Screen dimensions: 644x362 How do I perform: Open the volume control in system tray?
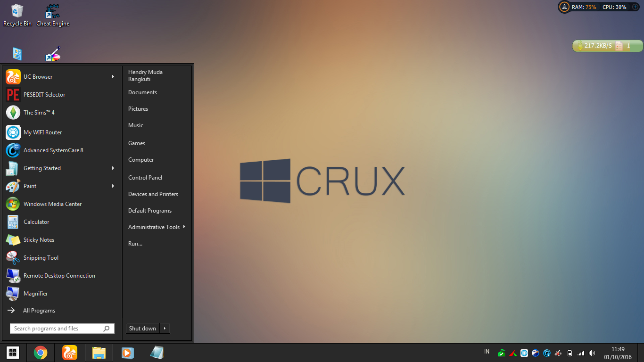[592, 353]
